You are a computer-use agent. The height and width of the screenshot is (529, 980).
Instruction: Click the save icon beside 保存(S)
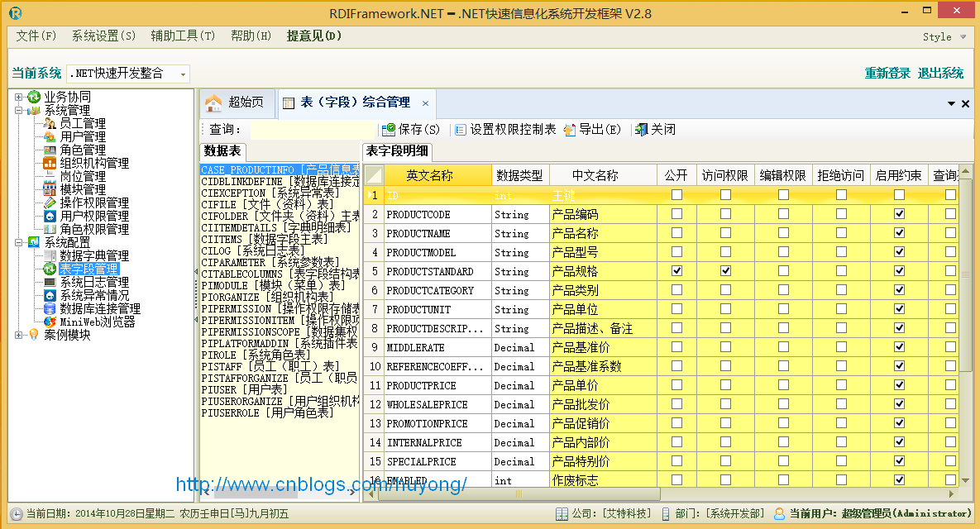pyautogui.click(x=389, y=129)
